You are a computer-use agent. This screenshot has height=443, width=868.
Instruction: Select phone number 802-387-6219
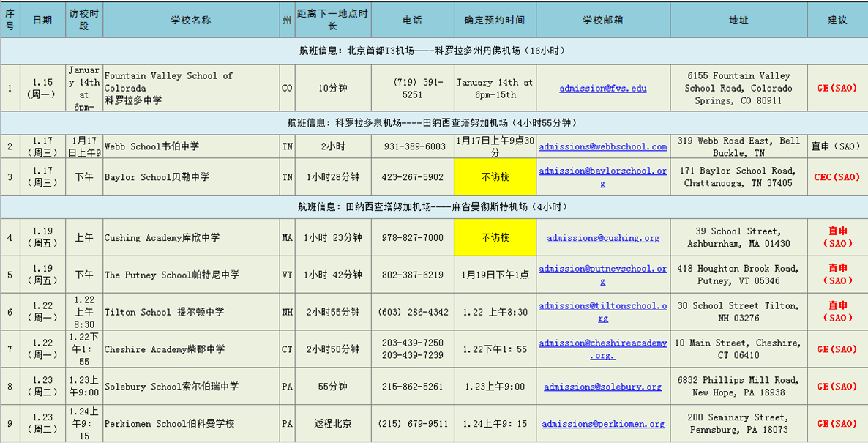click(x=413, y=275)
